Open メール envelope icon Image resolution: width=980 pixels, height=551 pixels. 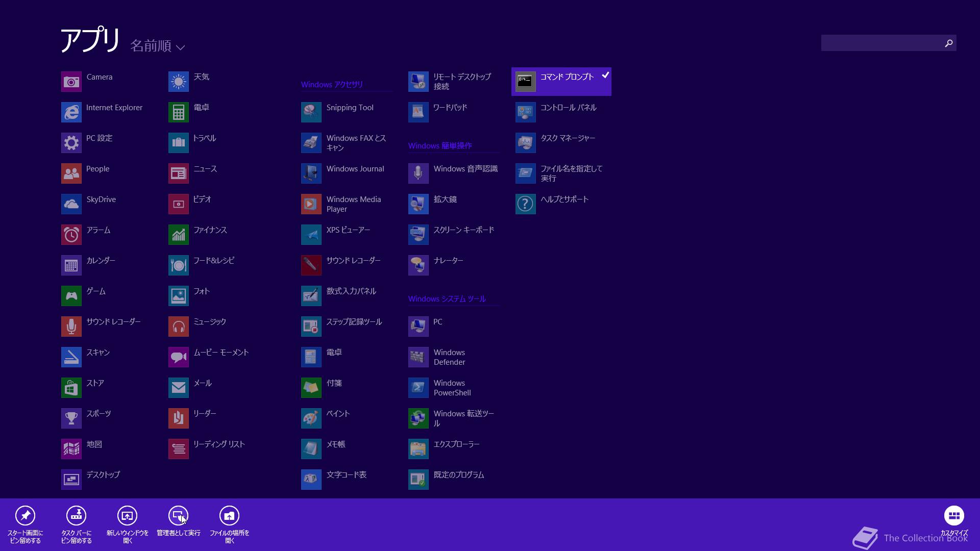click(x=179, y=388)
